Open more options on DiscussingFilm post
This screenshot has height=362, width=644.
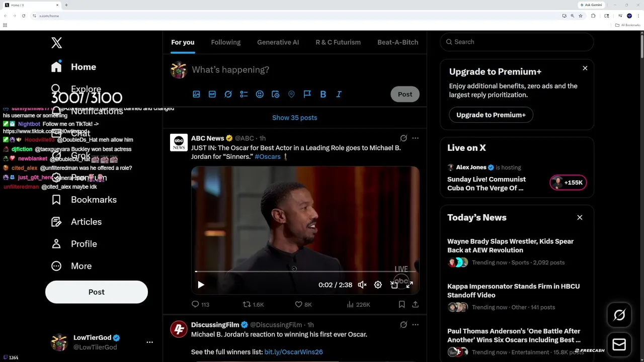tap(415, 325)
